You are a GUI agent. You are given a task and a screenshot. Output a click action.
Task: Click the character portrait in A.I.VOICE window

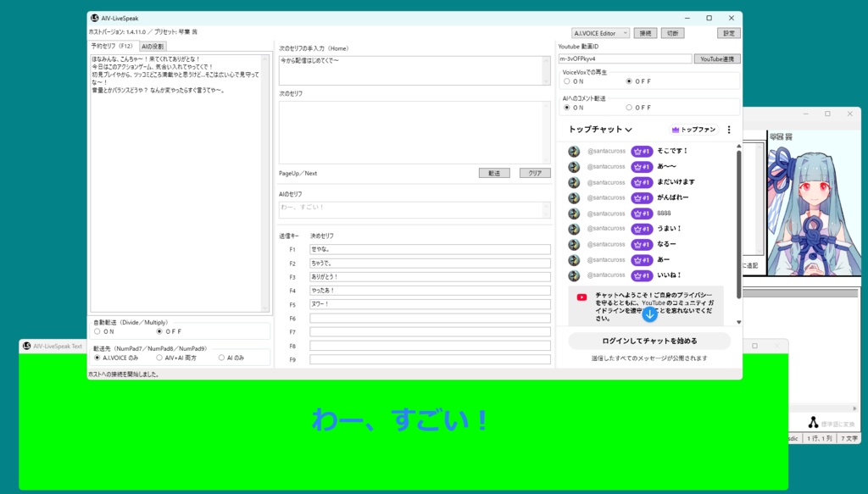815,203
